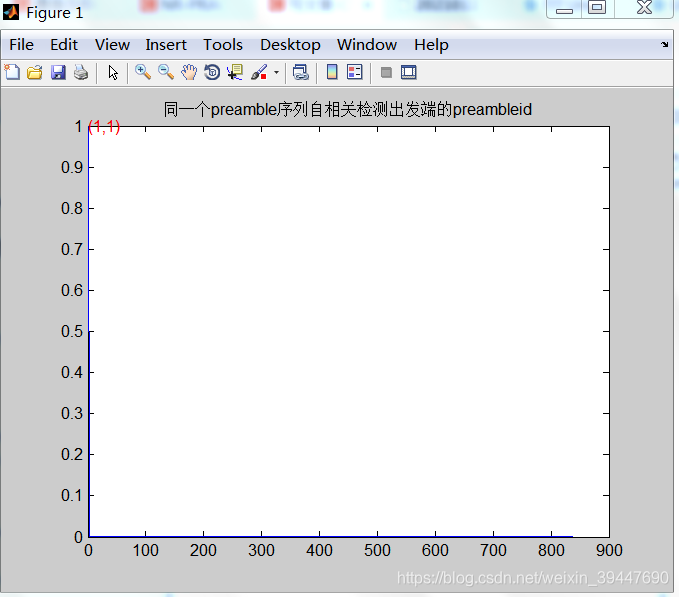Close the Figure 1 window
This screenshot has height=597, width=679.
[x=644, y=8]
